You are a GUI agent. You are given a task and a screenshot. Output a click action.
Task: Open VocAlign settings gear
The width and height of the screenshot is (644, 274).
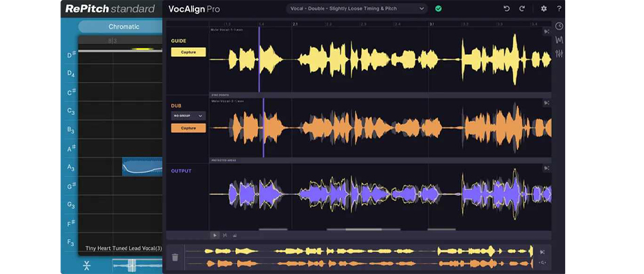(x=544, y=9)
